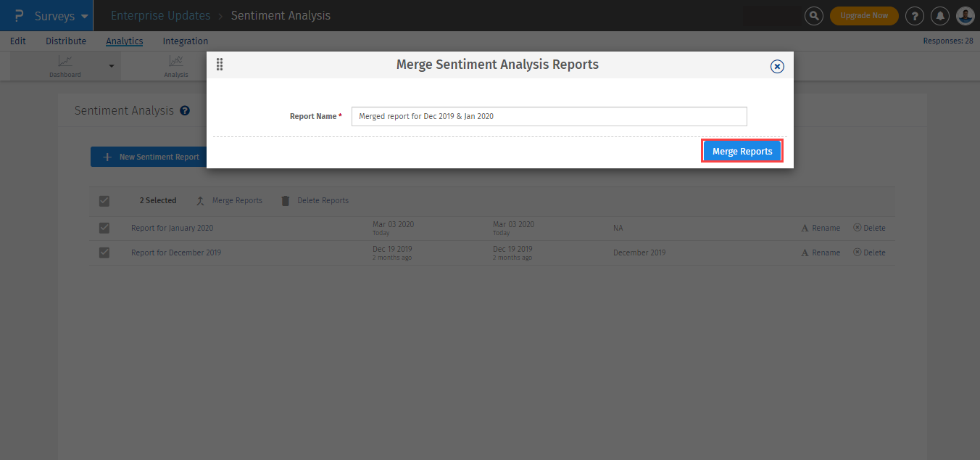Image resolution: width=980 pixels, height=460 pixels.
Task: Click the Report Name input field
Action: coord(549,116)
